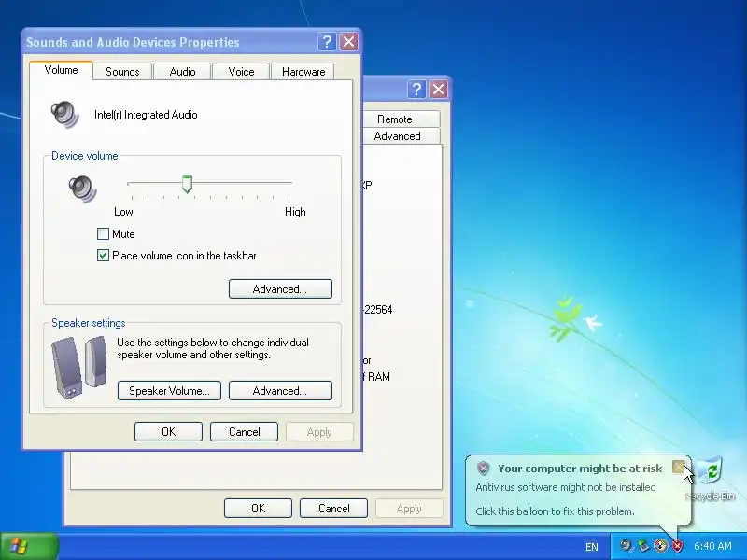Cancel the Sounds and Audio Devices dialog

[244, 432]
